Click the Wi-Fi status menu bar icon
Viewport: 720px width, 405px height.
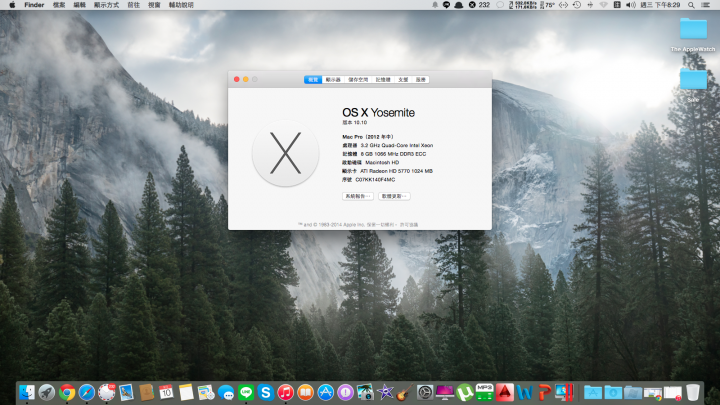[x=603, y=5]
